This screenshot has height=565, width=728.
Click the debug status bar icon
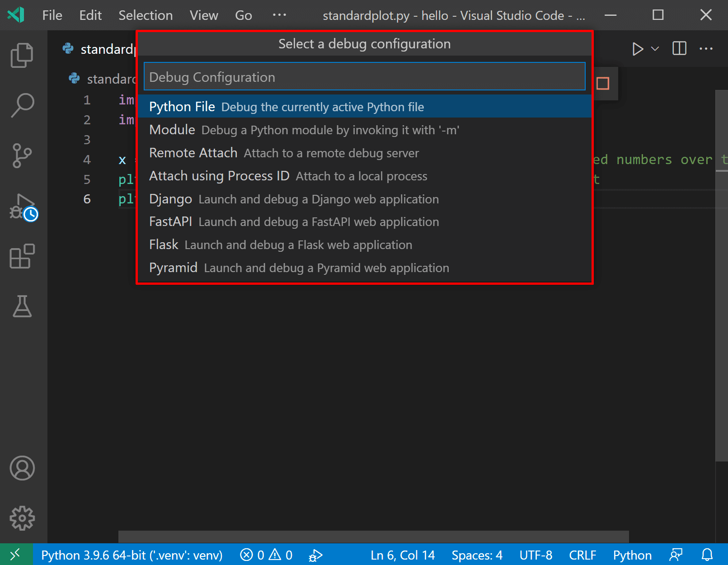315,555
